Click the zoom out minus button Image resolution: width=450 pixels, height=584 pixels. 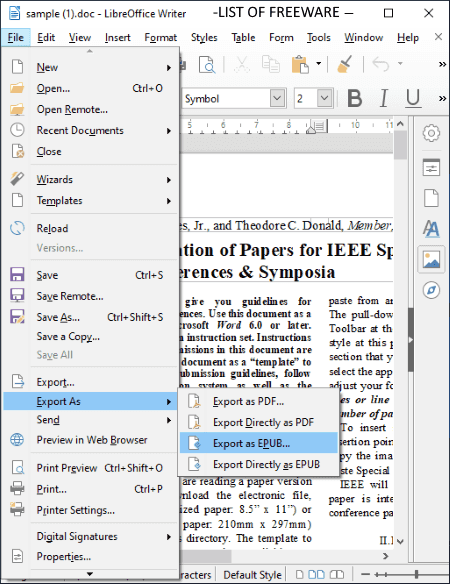365,575
